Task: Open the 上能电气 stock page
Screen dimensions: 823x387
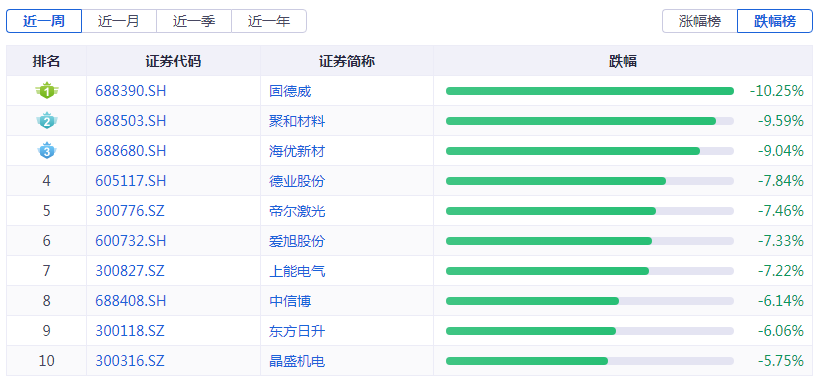Action: 297,271
